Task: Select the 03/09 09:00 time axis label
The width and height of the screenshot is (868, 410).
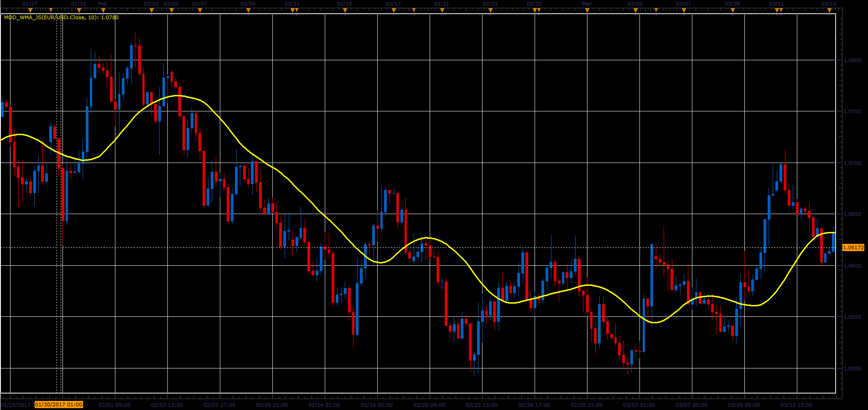Action: click(744, 405)
